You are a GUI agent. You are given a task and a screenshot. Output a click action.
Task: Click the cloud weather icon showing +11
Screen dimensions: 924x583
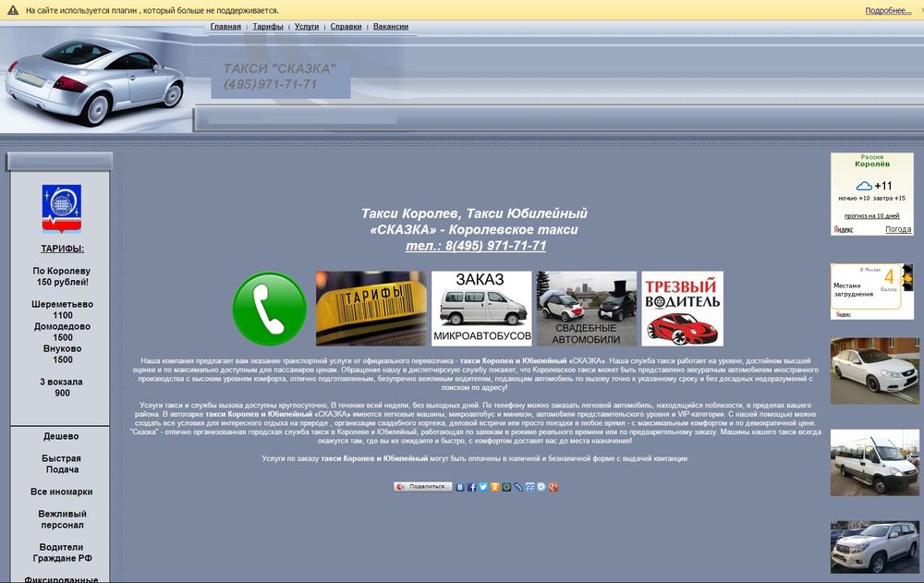864,186
